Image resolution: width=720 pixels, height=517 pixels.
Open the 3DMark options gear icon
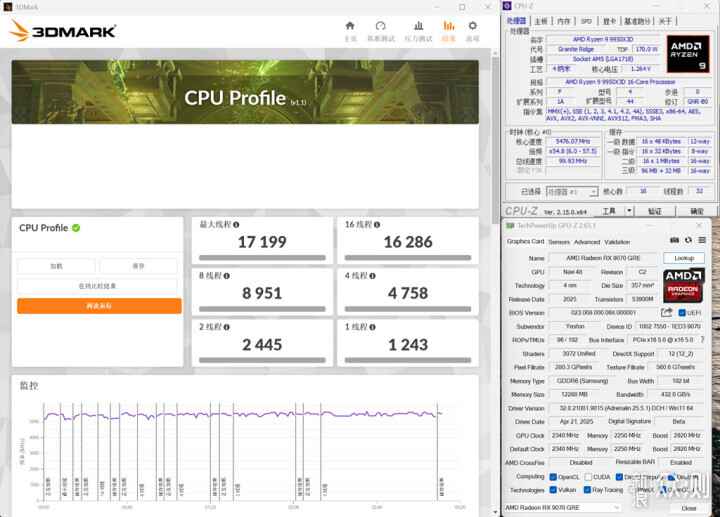(x=472, y=26)
